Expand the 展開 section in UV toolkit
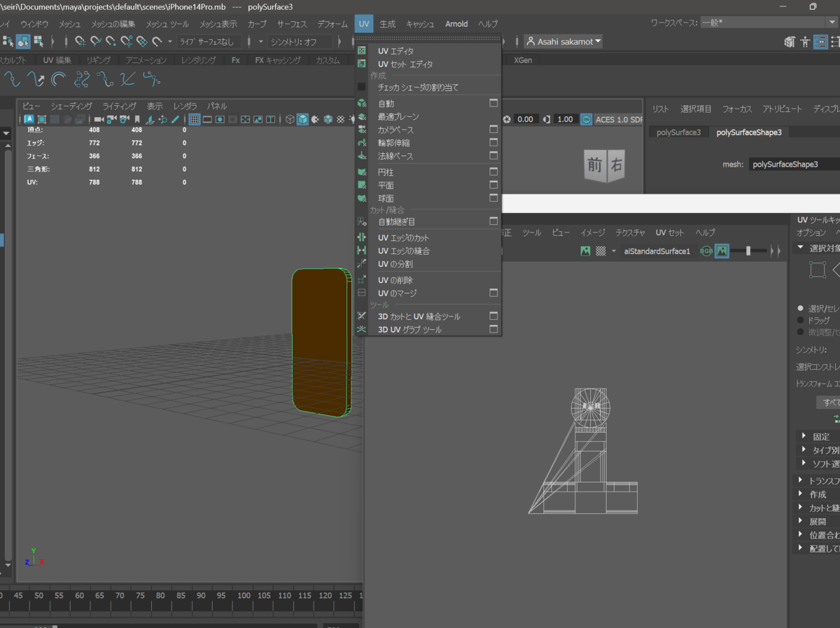This screenshot has width=840, height=628. click(818, 522)
